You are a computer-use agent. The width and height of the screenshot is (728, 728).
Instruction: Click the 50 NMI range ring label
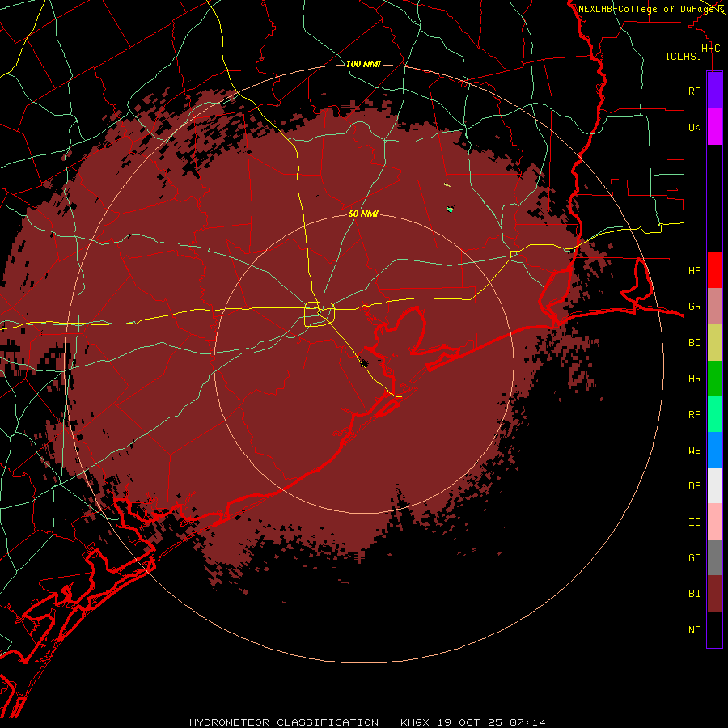pyautogui.click(x=363, y=214)
